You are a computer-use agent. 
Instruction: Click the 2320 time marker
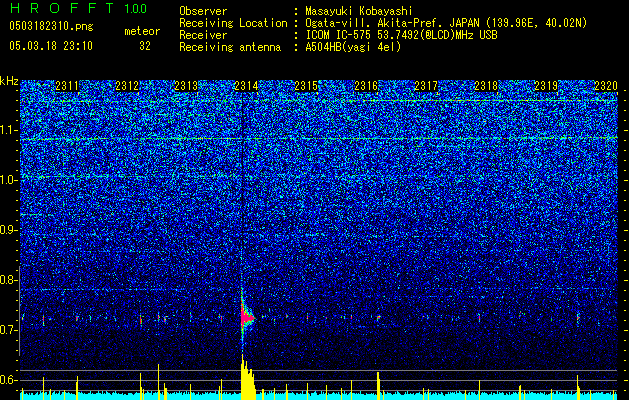(x=606, y=86)
